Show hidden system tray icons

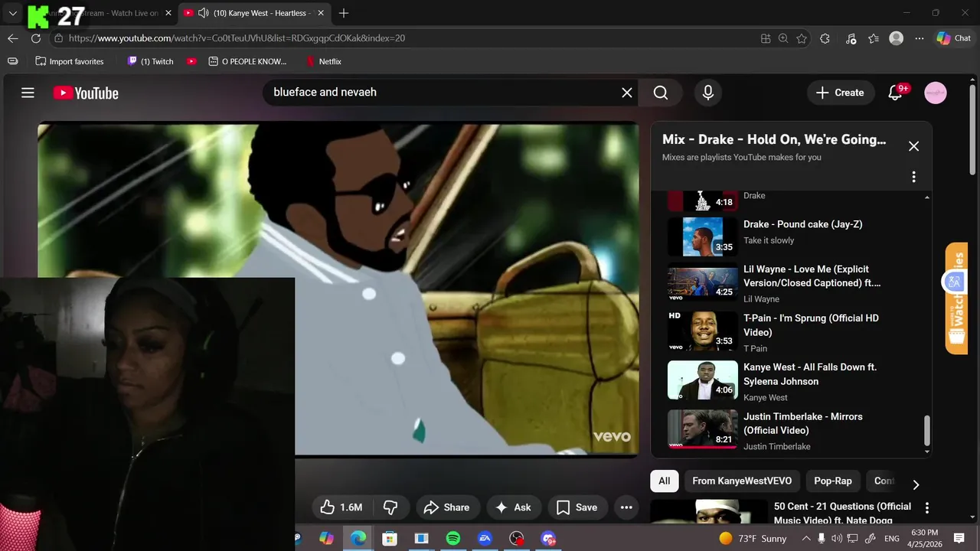click(805, 539)
